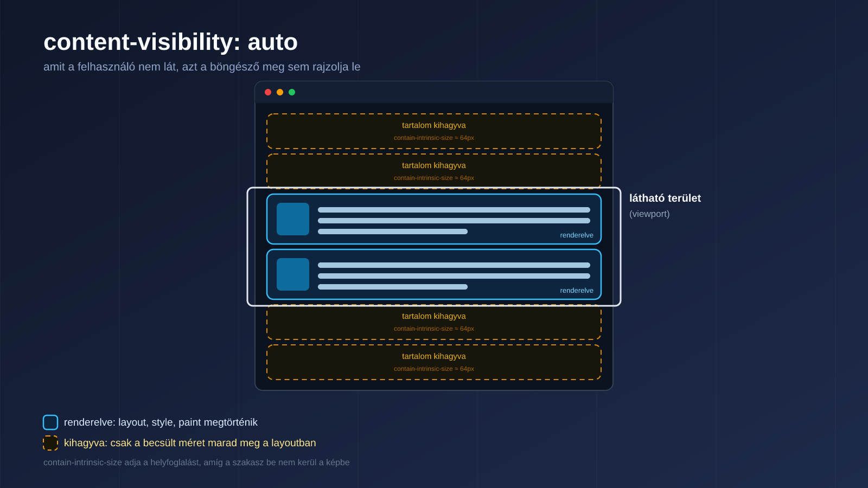This screenshot has width=868, height=488.
Task: Click the bottommost 'tartalom kihagyva' placeholder
Action: pyautogui.click(x=434, y=362)
